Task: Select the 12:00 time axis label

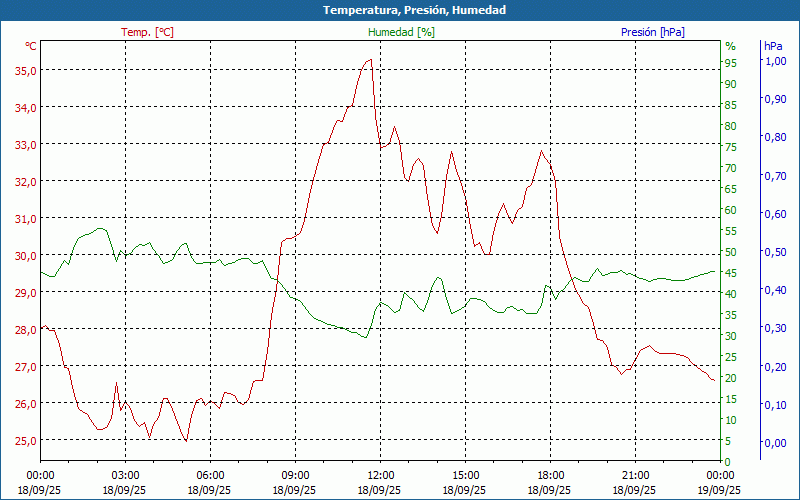Action: point(380,475)
